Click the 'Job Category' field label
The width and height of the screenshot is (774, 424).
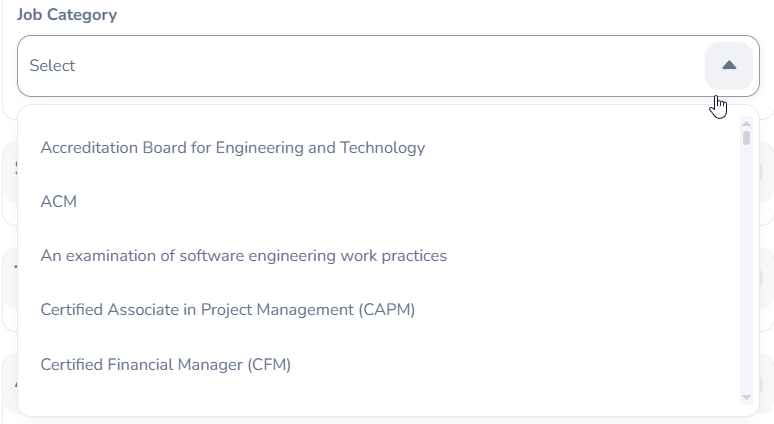(x=67, y=15)
